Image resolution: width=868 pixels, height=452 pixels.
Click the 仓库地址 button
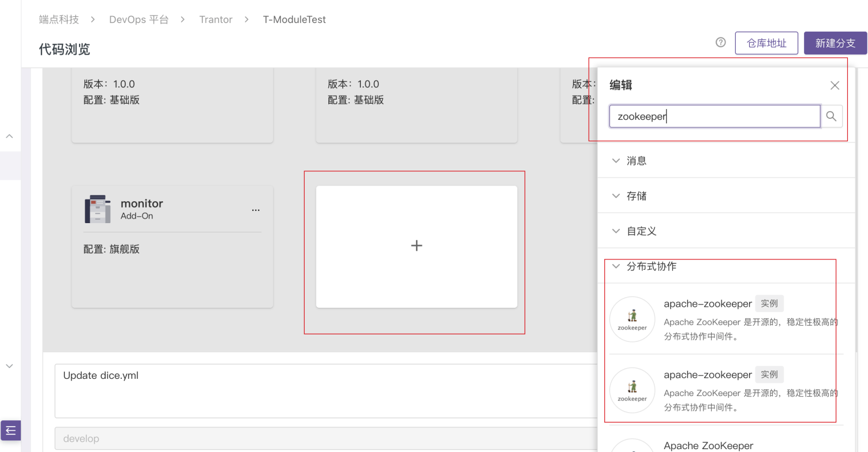766,43
